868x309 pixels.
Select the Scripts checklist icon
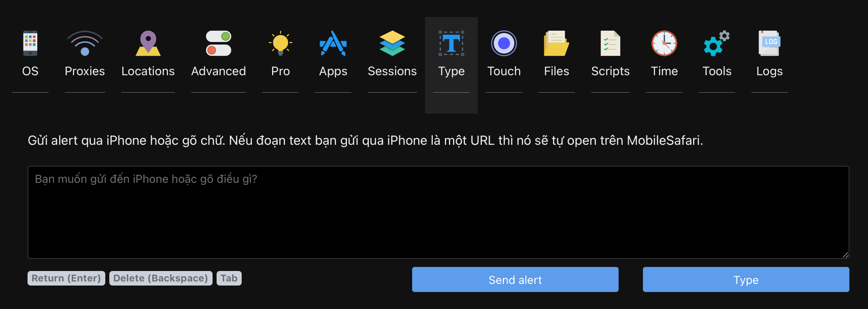coord(611,43)
